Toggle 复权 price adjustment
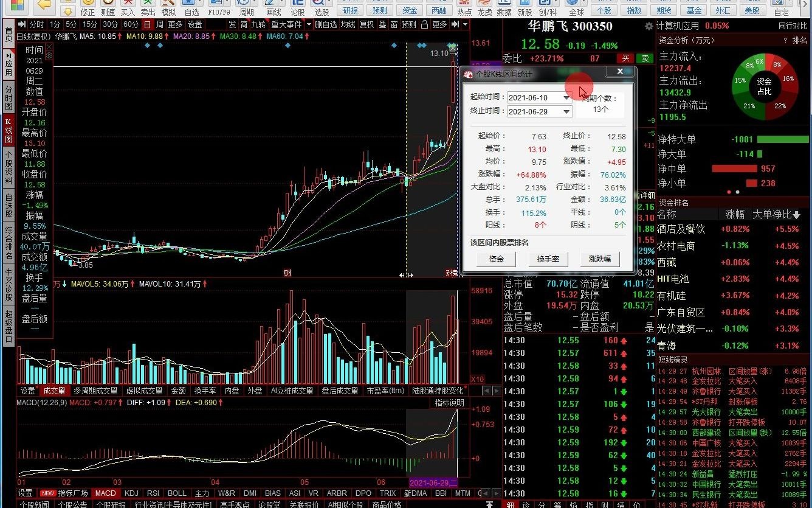The width and height of the screenshot is (812, 508). [367, 24]
